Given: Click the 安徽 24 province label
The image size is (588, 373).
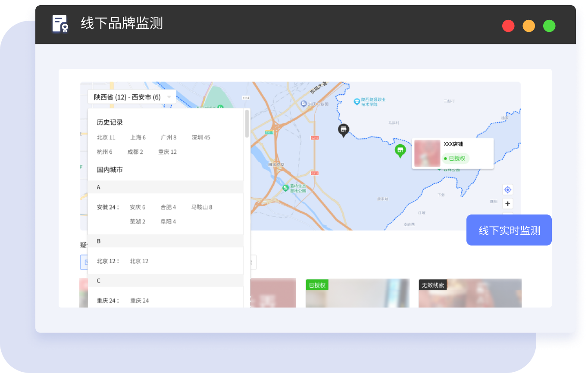Looking at the screenshot, I should 108,207.
